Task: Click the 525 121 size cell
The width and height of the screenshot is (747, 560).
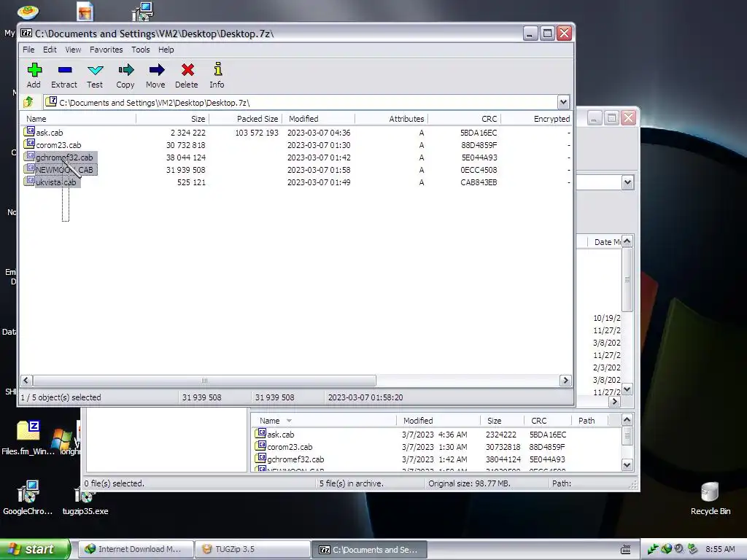Action: point(192,182)
